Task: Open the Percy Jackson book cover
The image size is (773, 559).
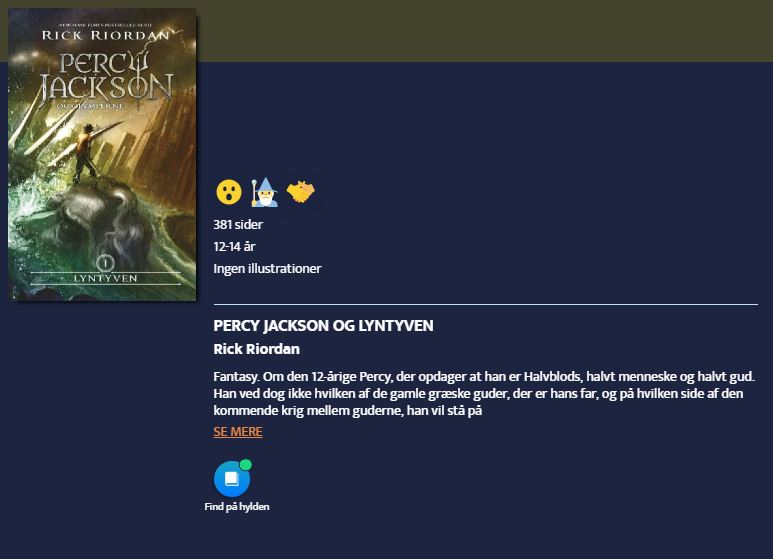Action: [102, 154]
